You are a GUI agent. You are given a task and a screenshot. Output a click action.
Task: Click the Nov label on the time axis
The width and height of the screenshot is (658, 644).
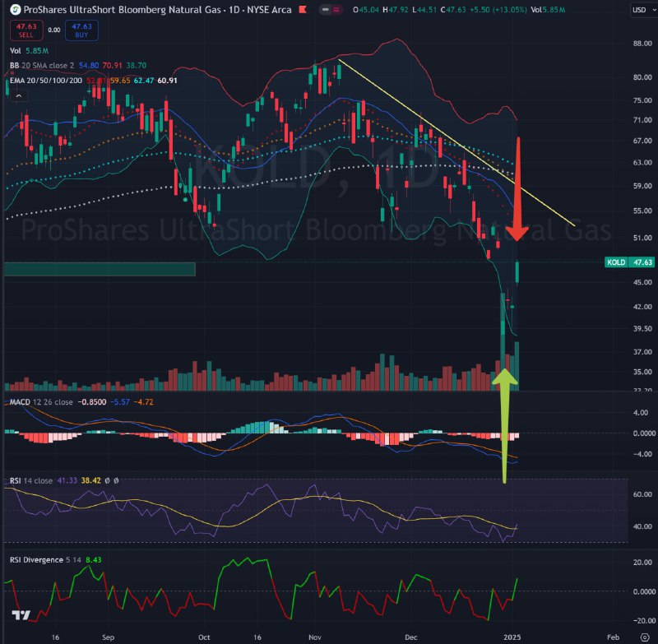[x=315, y=637]
